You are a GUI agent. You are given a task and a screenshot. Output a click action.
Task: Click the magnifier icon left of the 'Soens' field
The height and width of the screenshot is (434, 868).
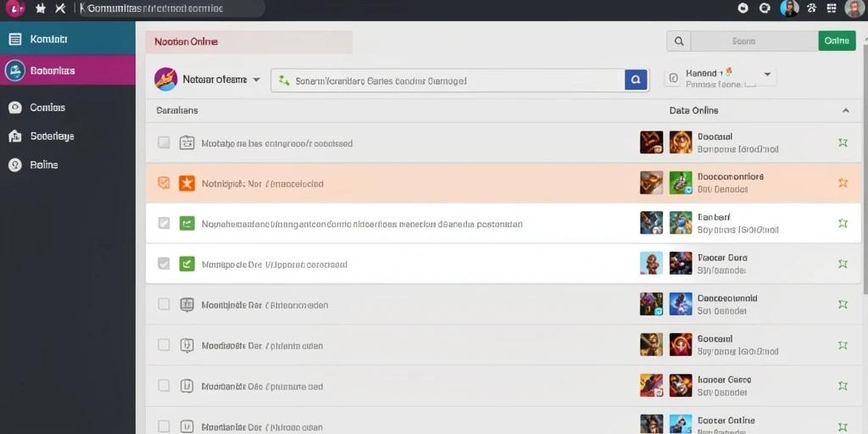679,41
